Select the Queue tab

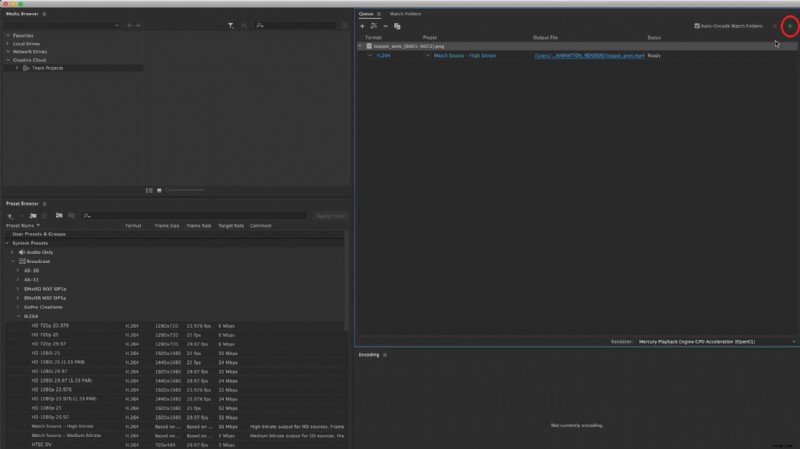click(366, 14)
